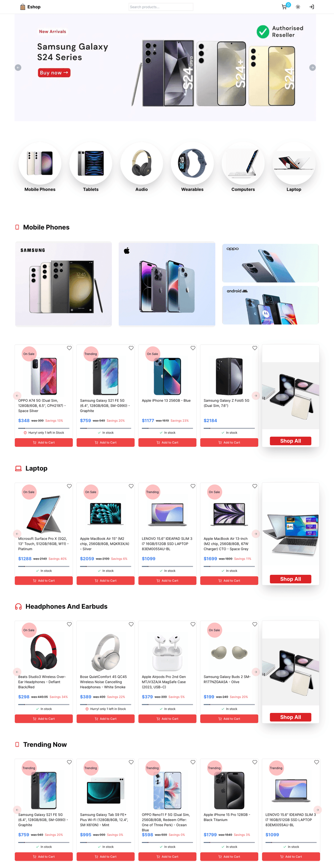The height and width of the screenshot is (868, 334).
Task: Wishlist the Bose QuietComfort 45 heart icon
Action: point(131,624)
